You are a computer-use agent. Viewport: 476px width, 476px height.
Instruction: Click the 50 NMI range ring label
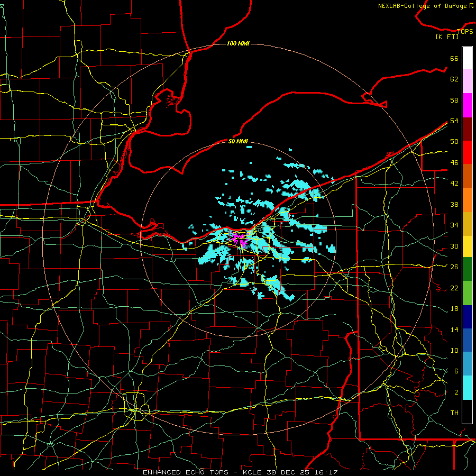point(238,141)
